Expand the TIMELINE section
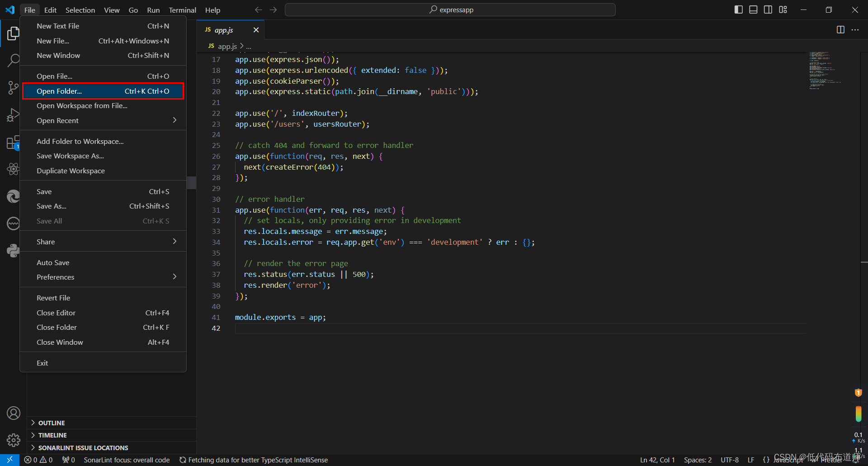The height and width of the screenshot is (466, 868). [112, 435]
